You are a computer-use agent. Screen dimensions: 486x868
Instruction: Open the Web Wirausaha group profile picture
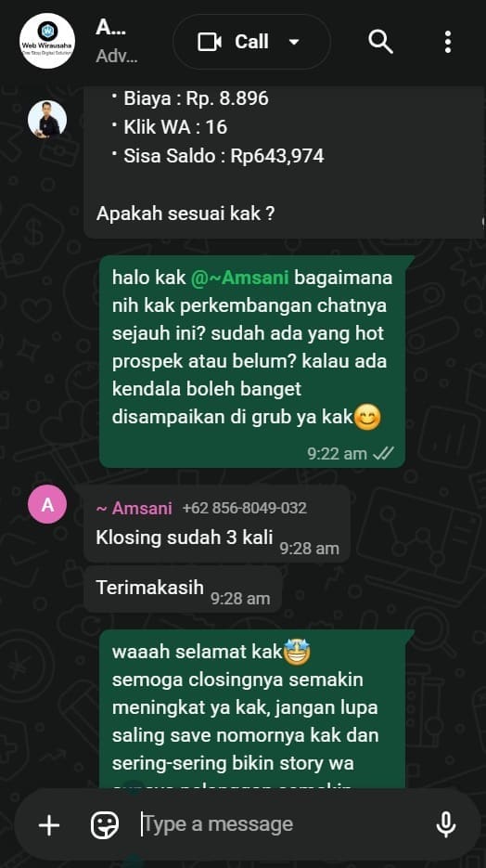click(x=47, y=41)
